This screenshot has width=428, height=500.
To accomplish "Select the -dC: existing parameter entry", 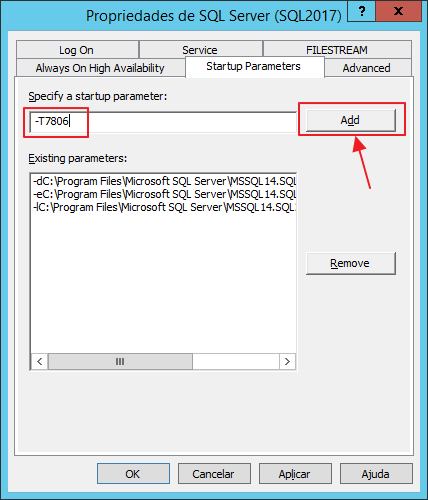I will [164, 181].
